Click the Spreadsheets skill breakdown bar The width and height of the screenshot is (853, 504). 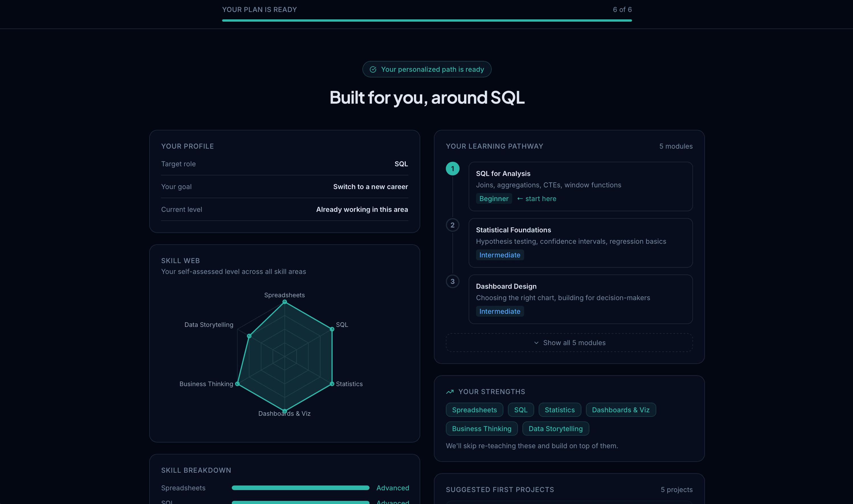pyautogui.click(x=301, y=488)
